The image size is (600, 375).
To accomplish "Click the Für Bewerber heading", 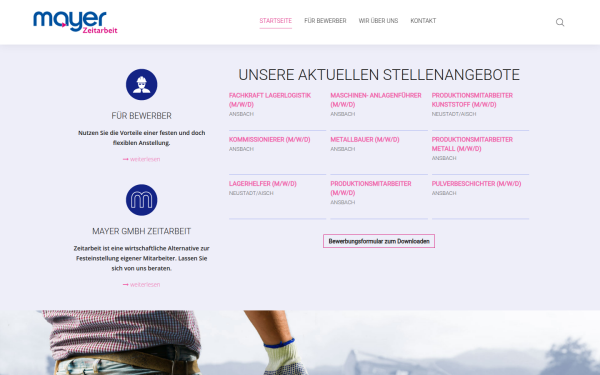I will pos(142,116).
